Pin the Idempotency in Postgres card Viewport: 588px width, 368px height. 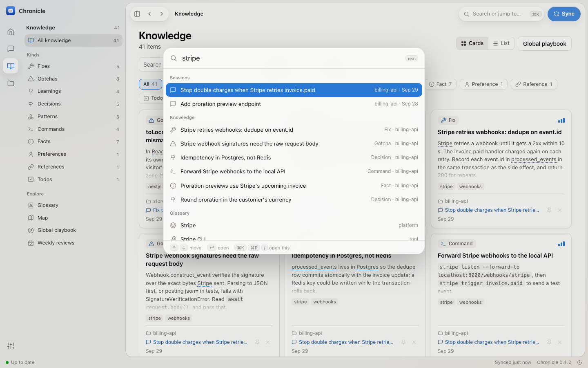403,342
